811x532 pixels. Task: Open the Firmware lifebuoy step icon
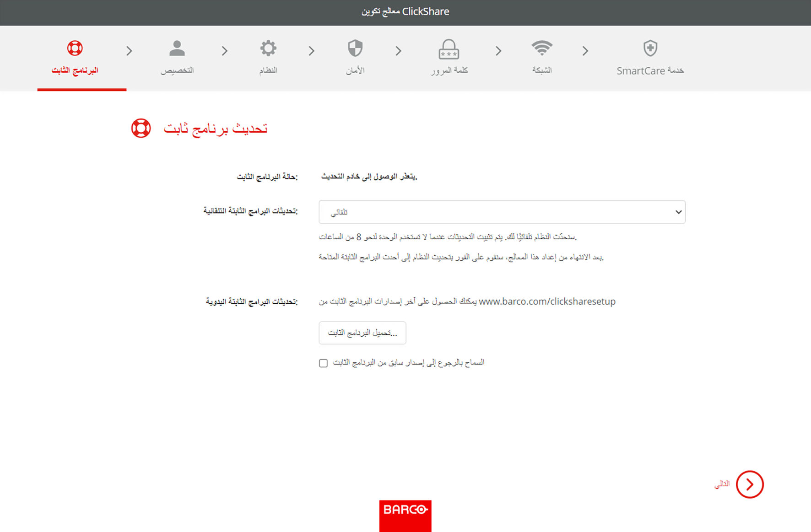[75, 48]
